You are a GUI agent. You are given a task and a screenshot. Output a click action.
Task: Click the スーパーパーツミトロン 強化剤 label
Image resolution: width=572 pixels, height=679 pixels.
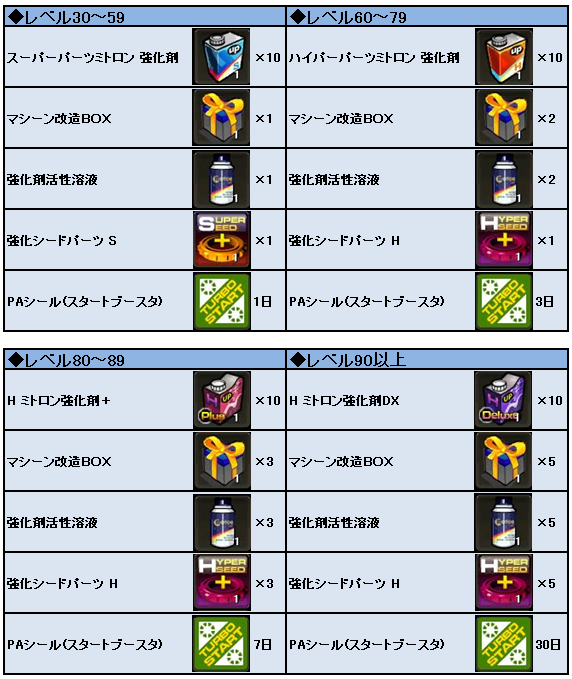pyautogui.click(x=92, y=57)
